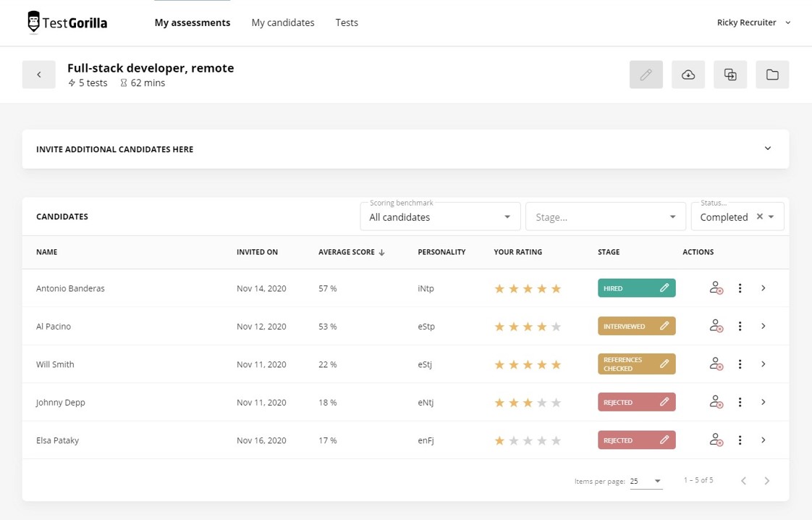Open the Tests tab
The height and width of the screenshot is (520, 812).
pos(347,22)
